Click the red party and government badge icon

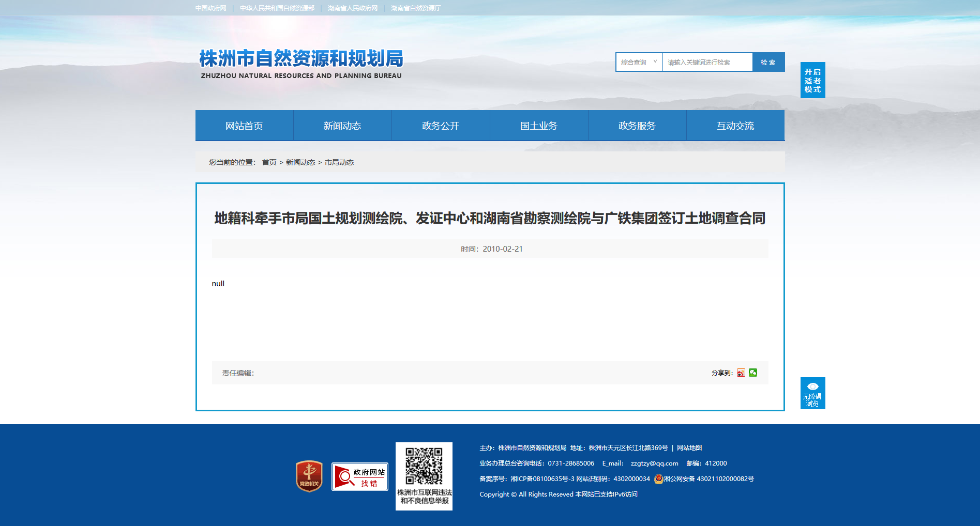coord(309,476)
